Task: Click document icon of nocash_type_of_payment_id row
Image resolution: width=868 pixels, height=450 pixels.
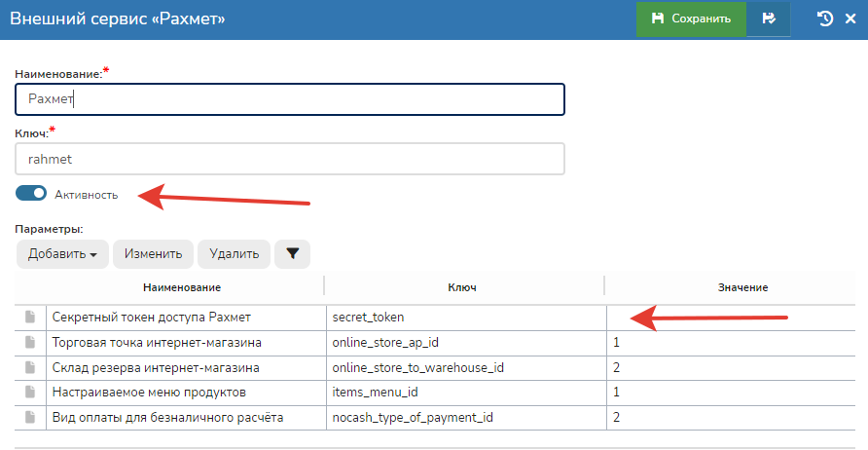Action: point(30,417)
